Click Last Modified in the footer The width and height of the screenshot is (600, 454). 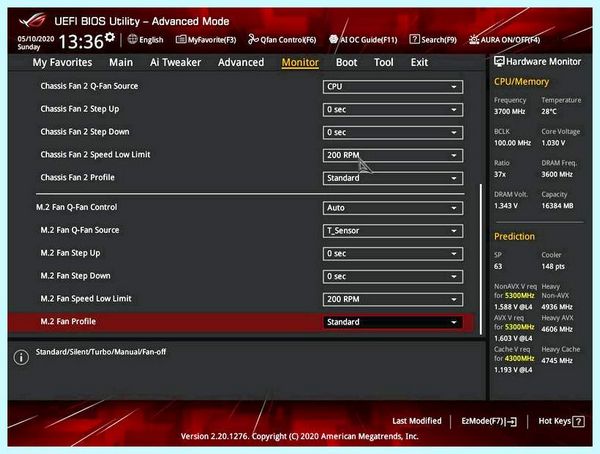(417, 421)
